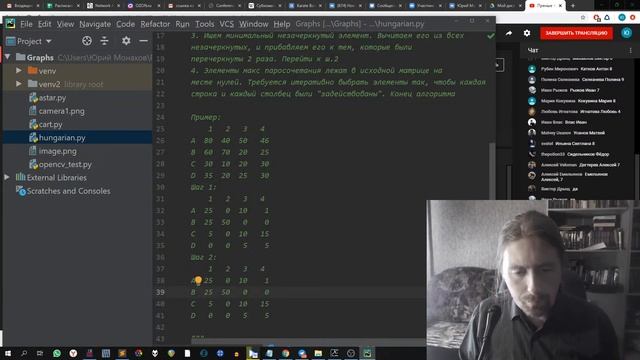640x360 pixels.
Task: Select Scratches and Consoles in the tree
Action: tap(68, 191)
